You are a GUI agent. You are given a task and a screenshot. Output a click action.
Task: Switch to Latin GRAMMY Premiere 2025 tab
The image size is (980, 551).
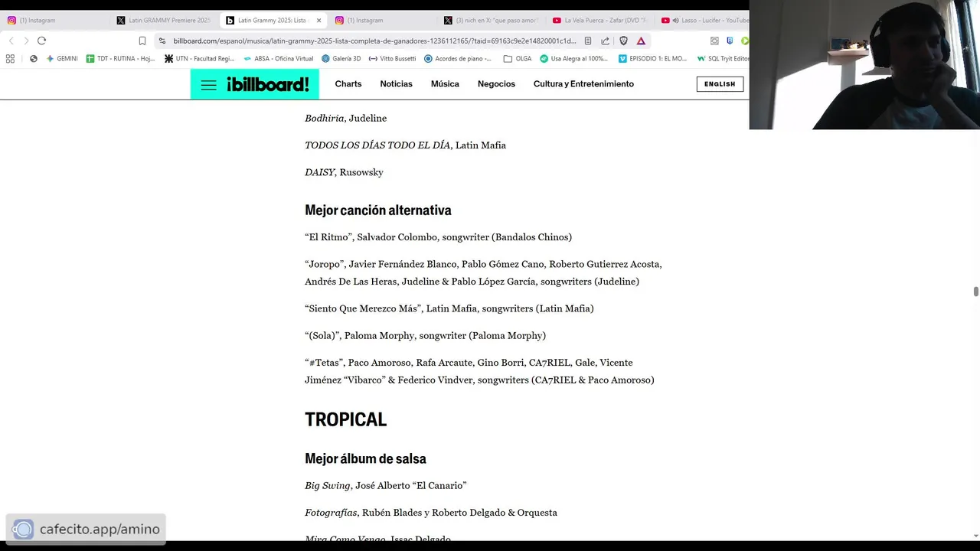coord(164,21)
